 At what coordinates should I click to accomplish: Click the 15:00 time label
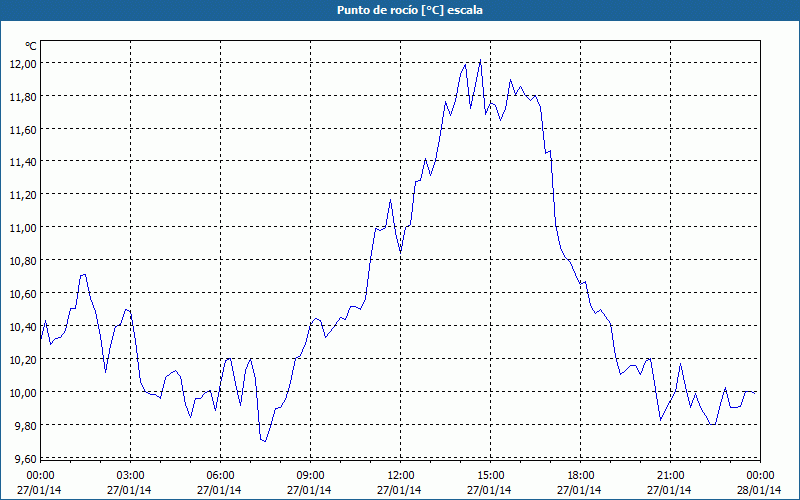pos(490,476)
